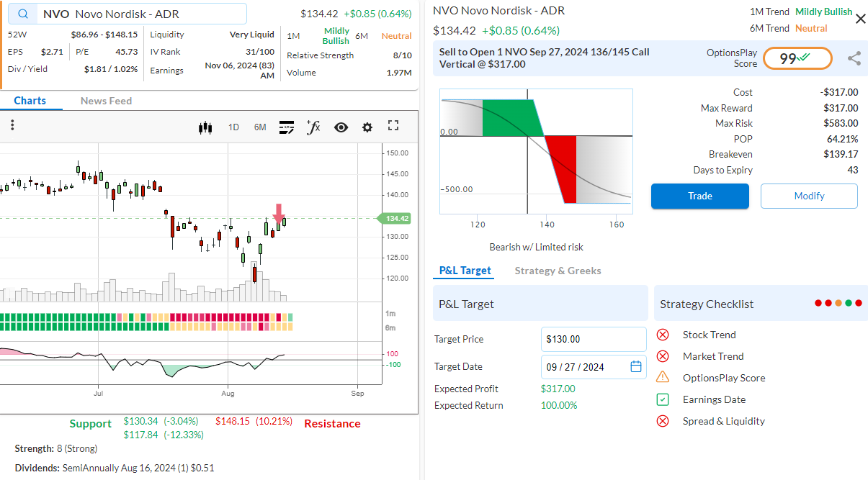Viewport: 868px width, 480px height.
Task: Click the Breakeven value $139.17
Action: click(x=841, y=154)
